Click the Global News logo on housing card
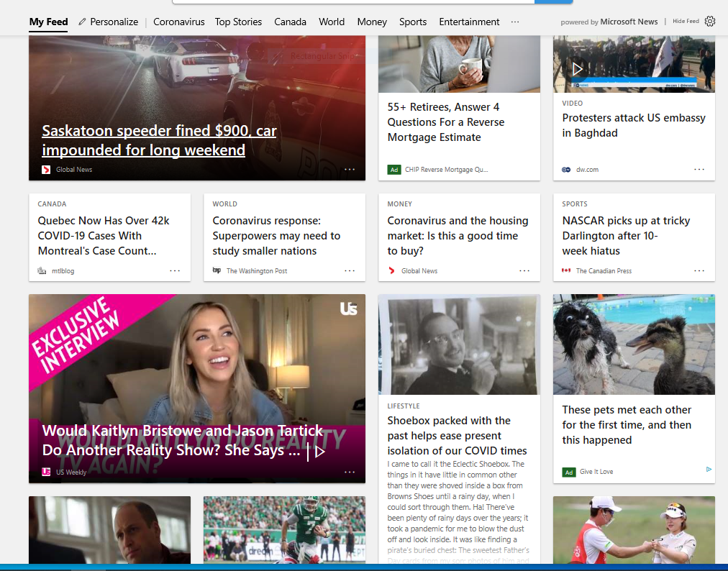Image resolution: width=728 pixels, height=571 pixels. point(391,270)
